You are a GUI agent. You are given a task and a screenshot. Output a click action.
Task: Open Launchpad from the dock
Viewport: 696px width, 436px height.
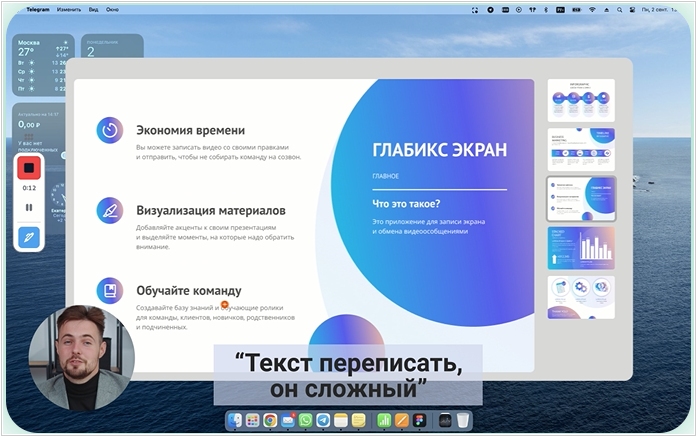[252, 420]
